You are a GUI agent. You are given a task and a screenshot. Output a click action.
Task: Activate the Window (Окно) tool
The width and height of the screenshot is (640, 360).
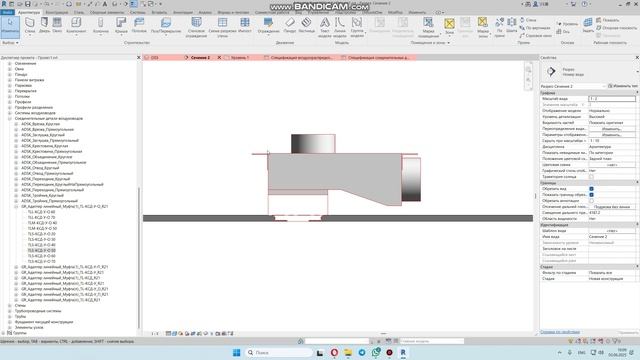pyautogui.click(x=57, y=25)
